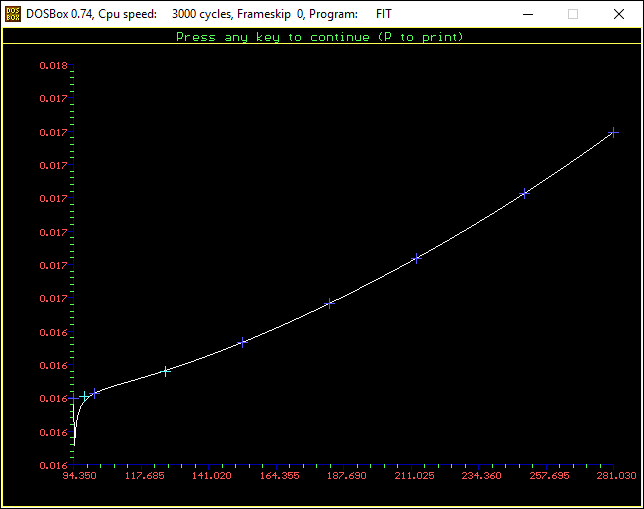Minimize the DOSBox window

point(527,14)
